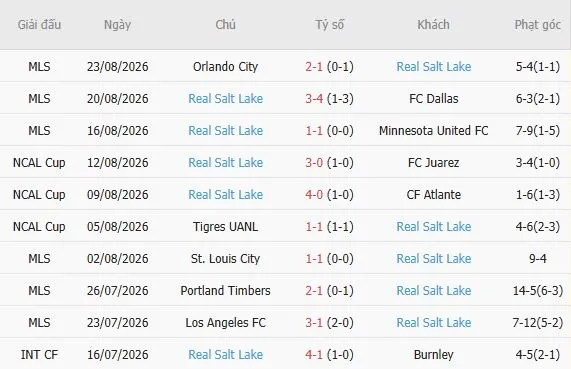Select the 4-0 score against CF Atlante

pyautogui.click(x=314, y=195)
